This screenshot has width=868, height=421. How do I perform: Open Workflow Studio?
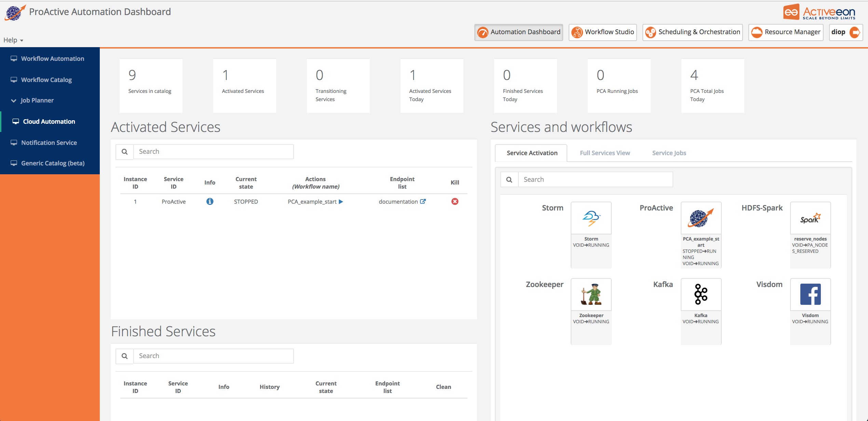click(602, 32)
